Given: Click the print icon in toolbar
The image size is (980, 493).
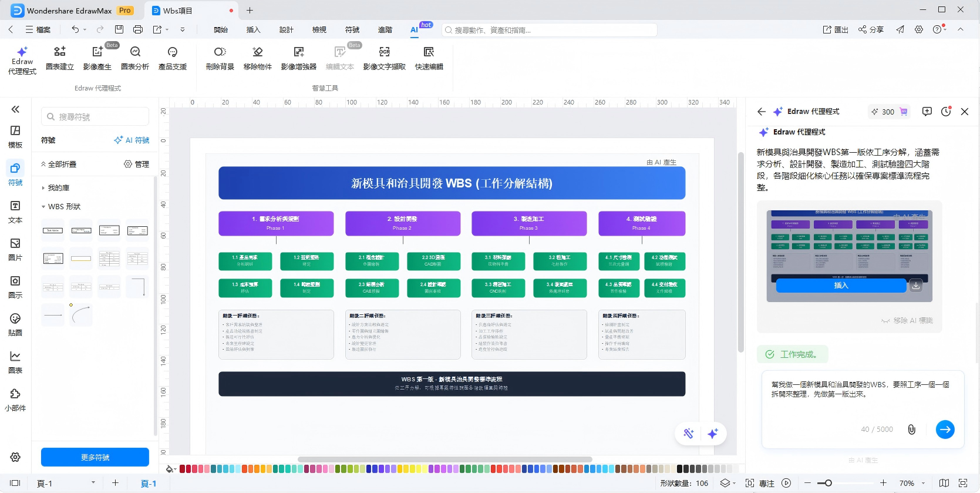Looking at the screenshot, I should [138, 29].
